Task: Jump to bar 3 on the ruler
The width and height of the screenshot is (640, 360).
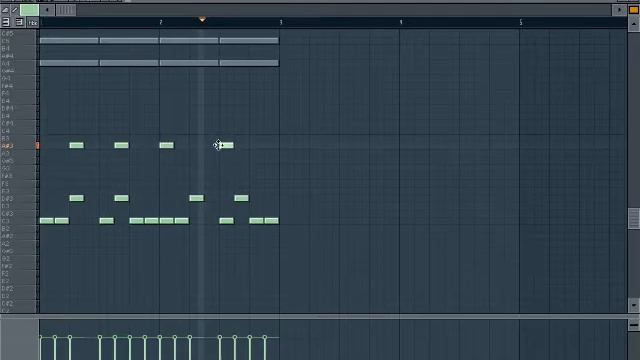Action: coord(281,22)
